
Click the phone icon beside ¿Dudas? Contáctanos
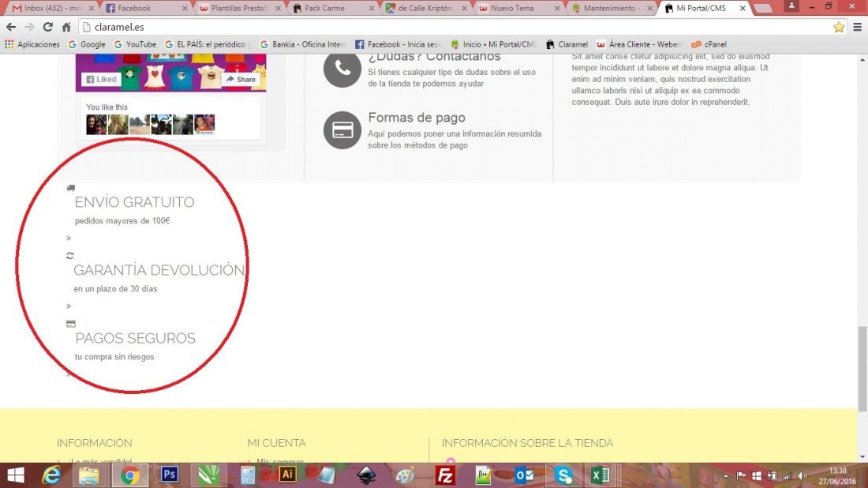coord(342,69)
